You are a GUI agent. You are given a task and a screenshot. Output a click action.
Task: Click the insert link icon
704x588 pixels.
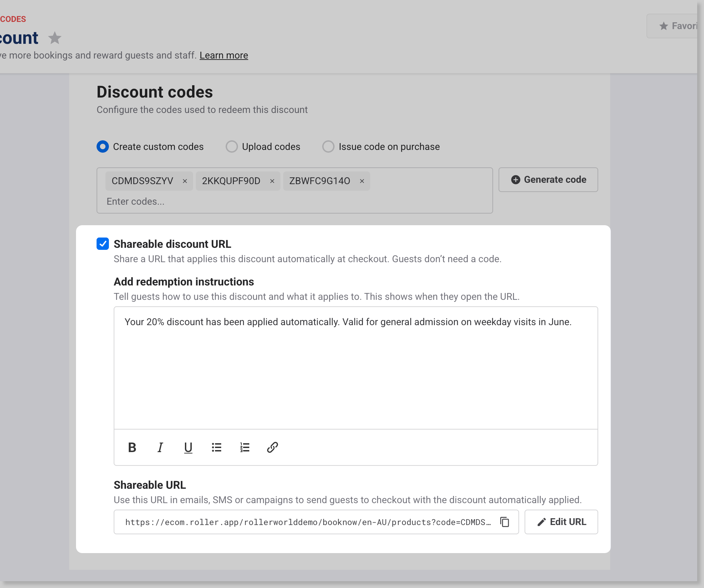(x=272, y=447)
